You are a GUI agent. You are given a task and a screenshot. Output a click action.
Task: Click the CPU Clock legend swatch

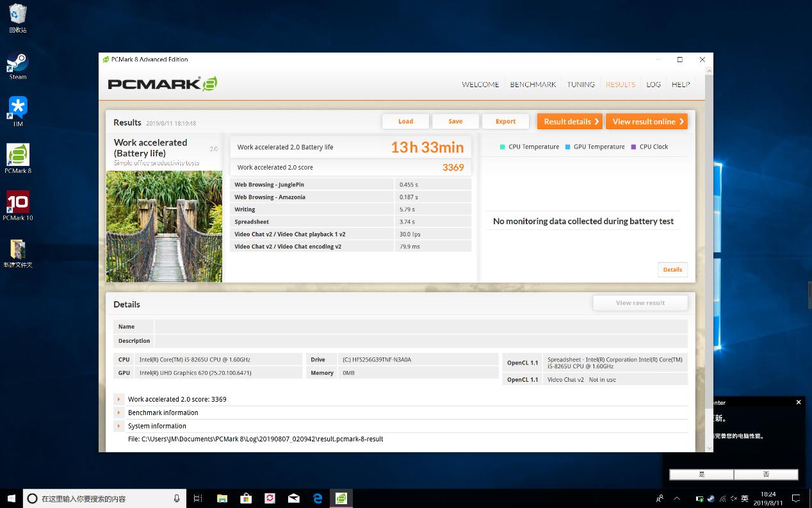(633, 147)
